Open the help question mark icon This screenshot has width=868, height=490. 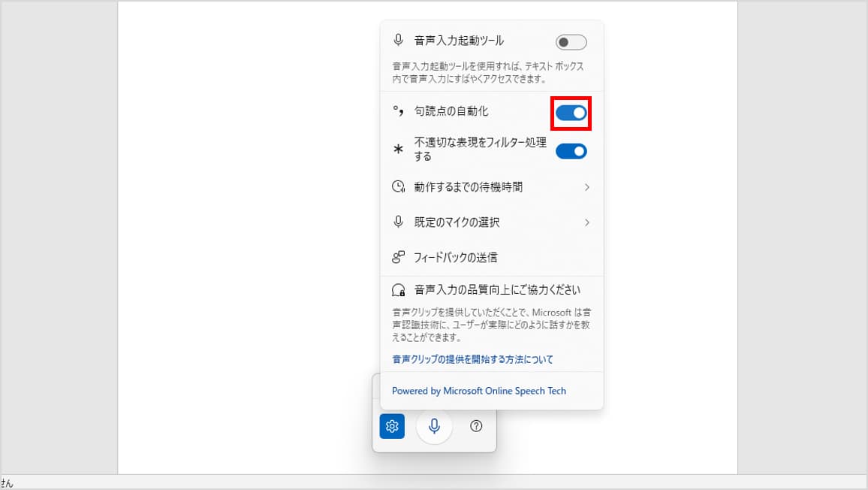(x=476, y=426)
